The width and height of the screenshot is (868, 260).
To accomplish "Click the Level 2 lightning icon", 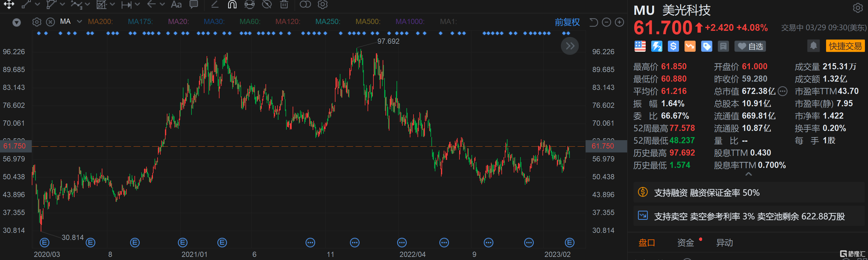I will 656,46.
